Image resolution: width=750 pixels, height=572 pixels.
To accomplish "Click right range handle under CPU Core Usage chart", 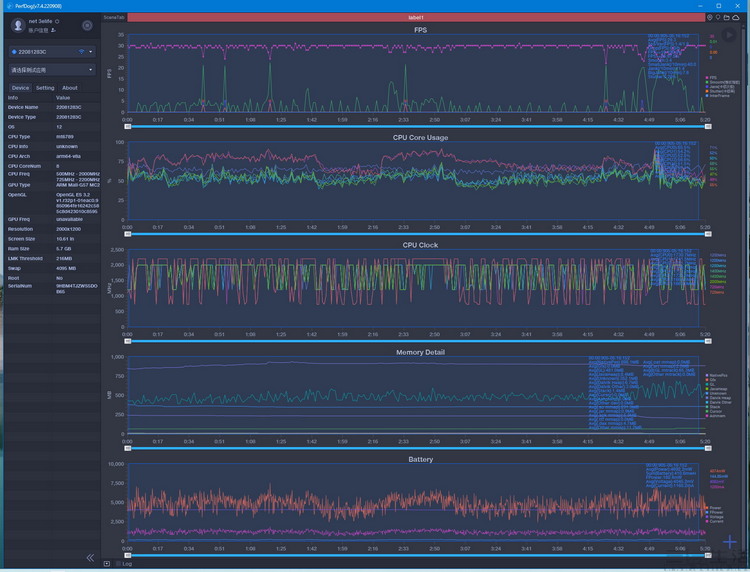I will point(708,234).
